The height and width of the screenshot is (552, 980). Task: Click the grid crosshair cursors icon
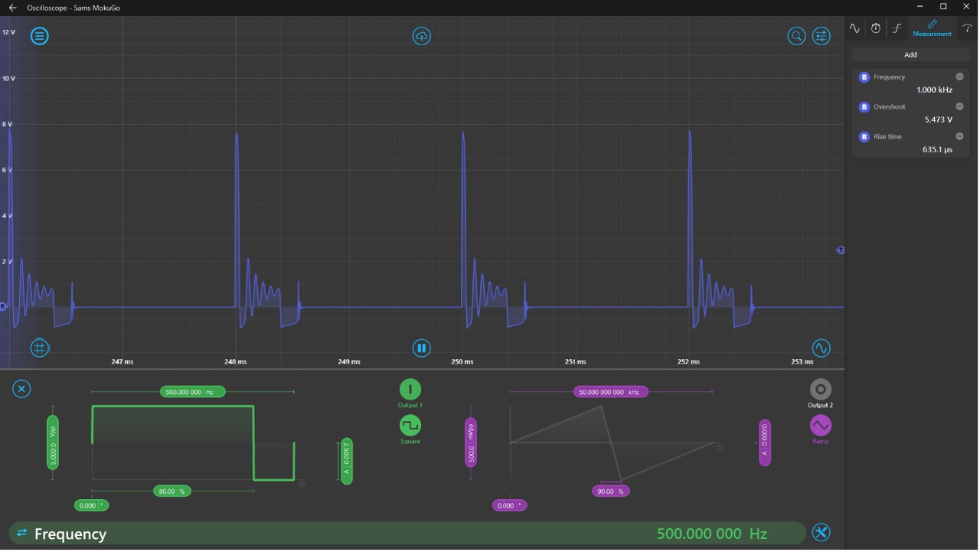[40, 348]
